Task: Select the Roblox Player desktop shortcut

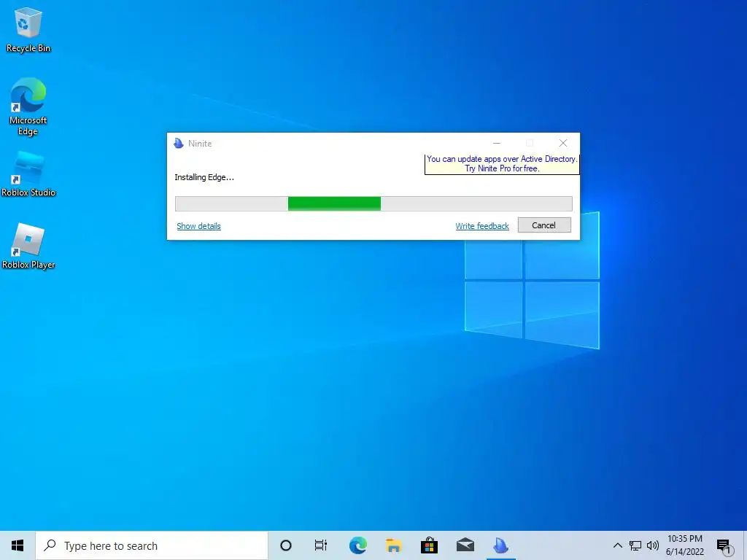Action: (28, 246)
